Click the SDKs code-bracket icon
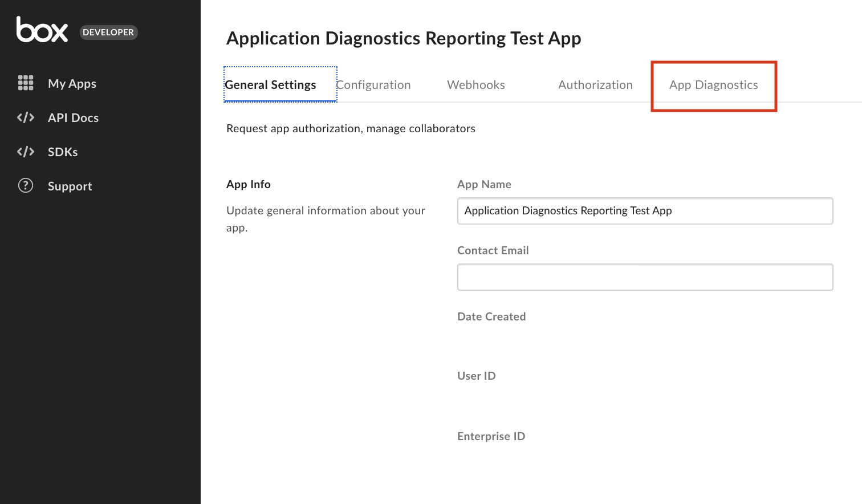The height and width of the screenshot is (504, 862). tap(26, 152)
